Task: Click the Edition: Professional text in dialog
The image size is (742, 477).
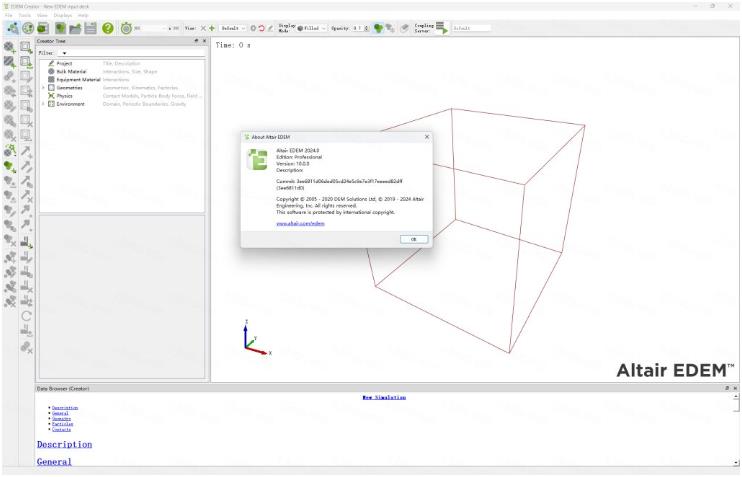Action: [x=299, y=157]
